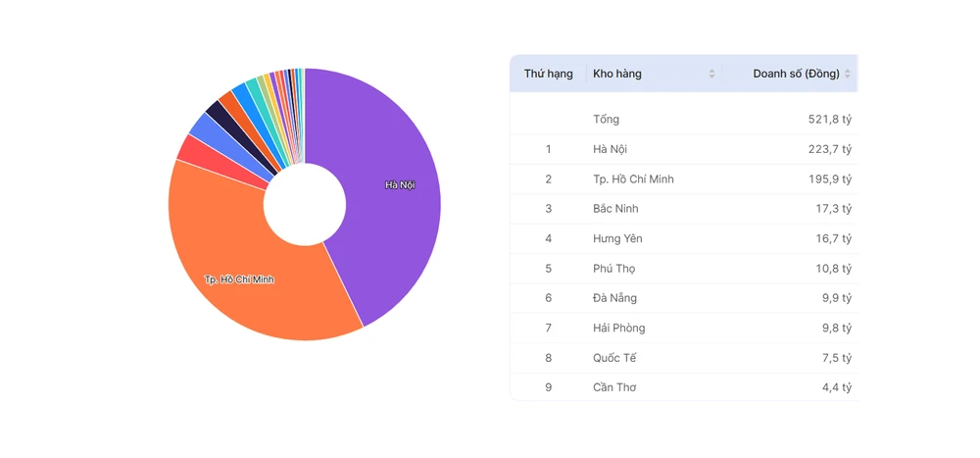Sort by the Doanh số sort arrows
980x458 pixels.
click(847, 74)
